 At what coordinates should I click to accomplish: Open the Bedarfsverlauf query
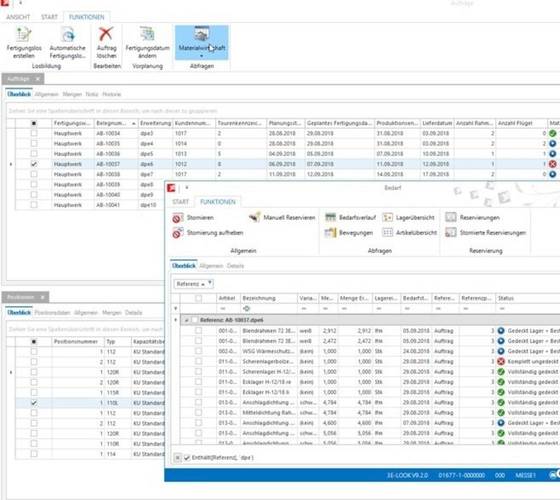click(x=350, y=217)
